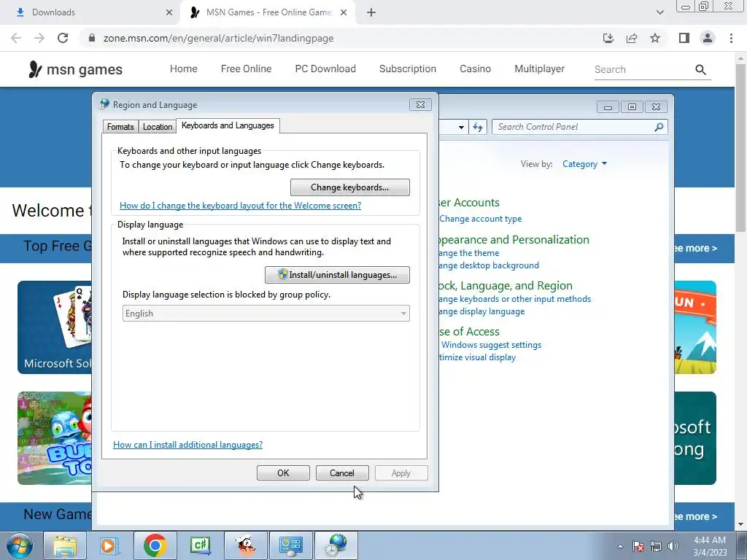Viewport: 747px width, 560px height.
Task: Click OK in Region and Language
Action: 283,472
